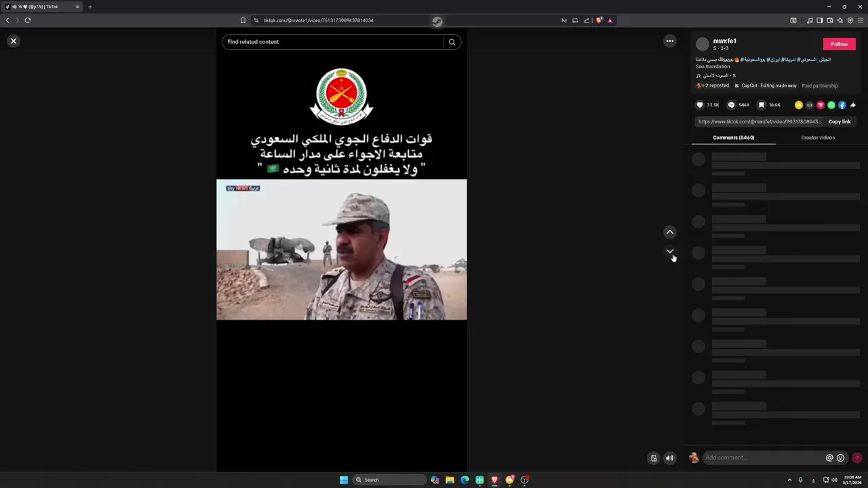
Task: Go to next video with down chevron
Action: pyautogui.click(x=670, y=251)
